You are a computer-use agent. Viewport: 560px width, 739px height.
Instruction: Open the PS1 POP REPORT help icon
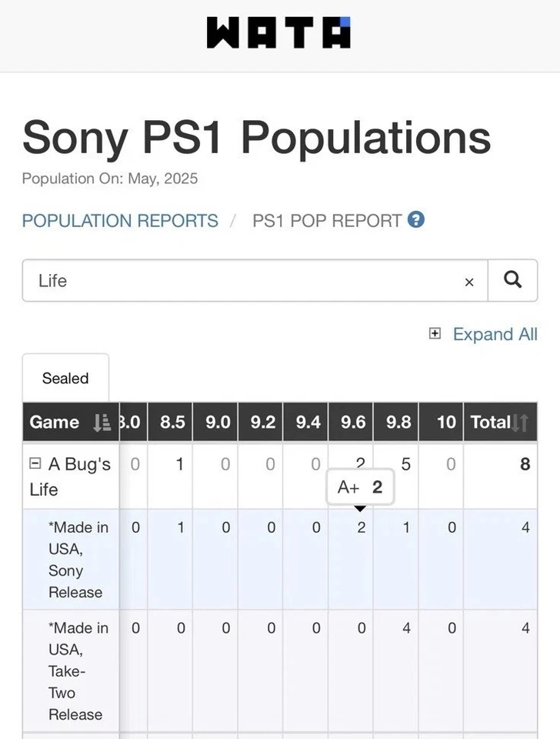click(x=415, y=220)
